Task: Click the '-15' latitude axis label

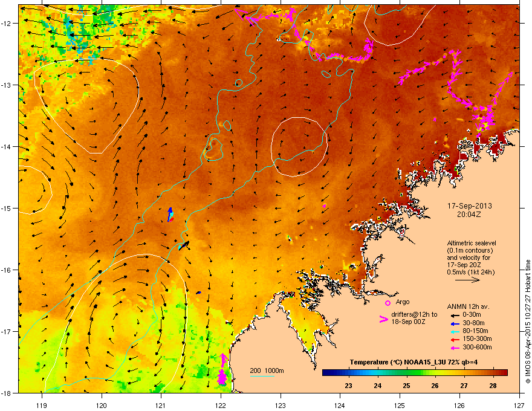Action: point(7,208)
